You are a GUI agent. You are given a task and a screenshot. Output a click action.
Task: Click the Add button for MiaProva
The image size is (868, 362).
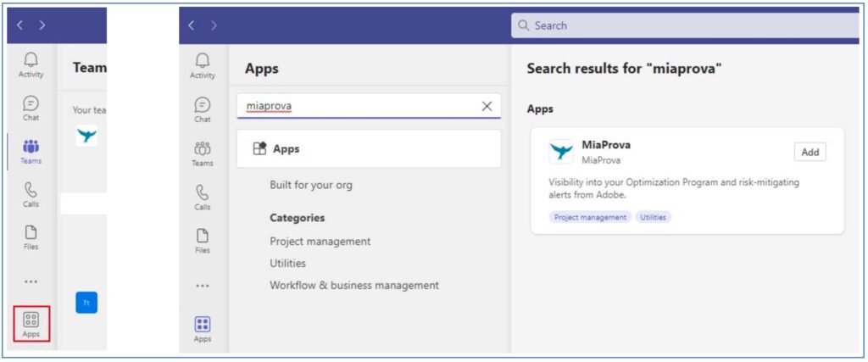810,153
